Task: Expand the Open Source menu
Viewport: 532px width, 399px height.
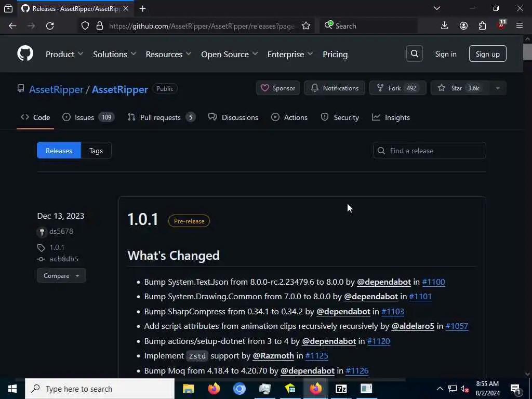Action: (x=229, y=54)
